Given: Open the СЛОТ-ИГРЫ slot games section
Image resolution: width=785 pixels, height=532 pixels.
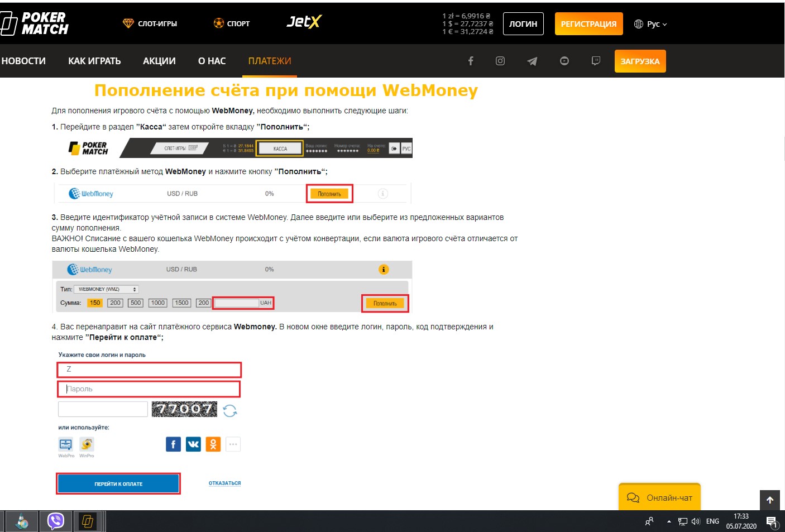Looking at the screenshot, I should [150, 23].
